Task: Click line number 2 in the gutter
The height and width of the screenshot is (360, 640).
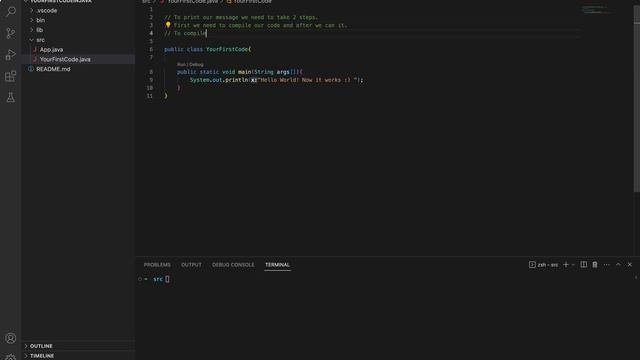Action: 151,17
